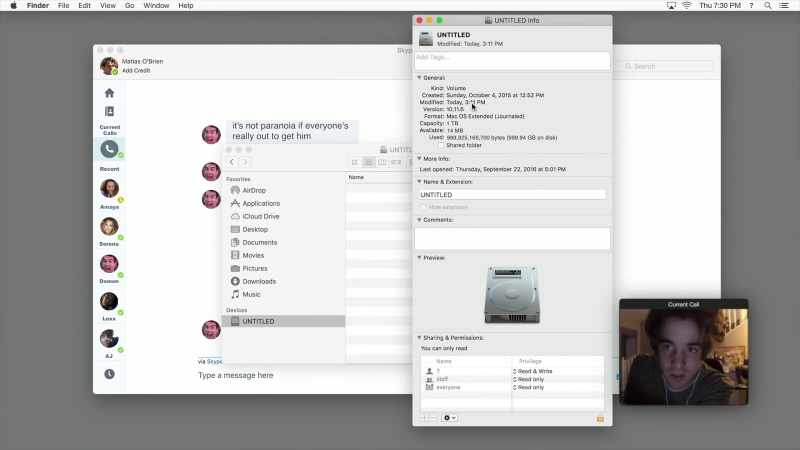The height and width of the screenshot is (450, 800).
Task: Open Skype contacts book icon
Action: pyautogui.click(x=109, y=111)
